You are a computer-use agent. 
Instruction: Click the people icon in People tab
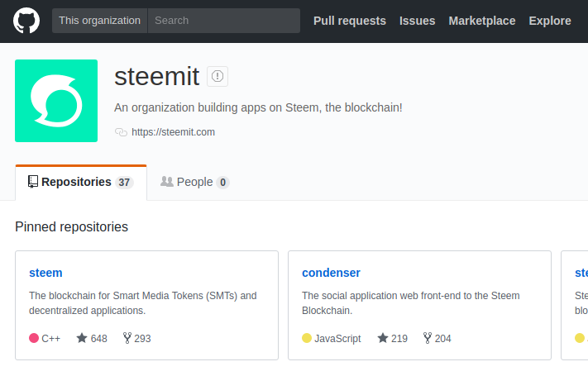[167, 182]
